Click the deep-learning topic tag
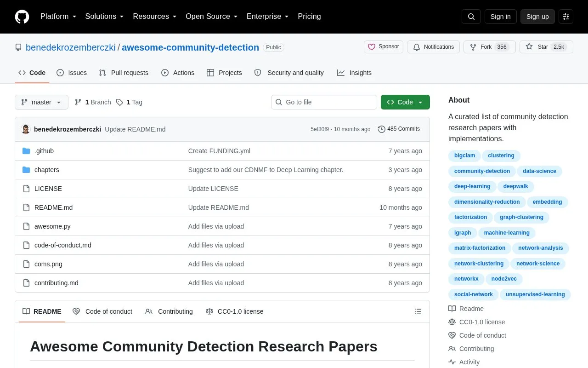The width and height of the screenshot is (588, 368). (x=472, y=186)
